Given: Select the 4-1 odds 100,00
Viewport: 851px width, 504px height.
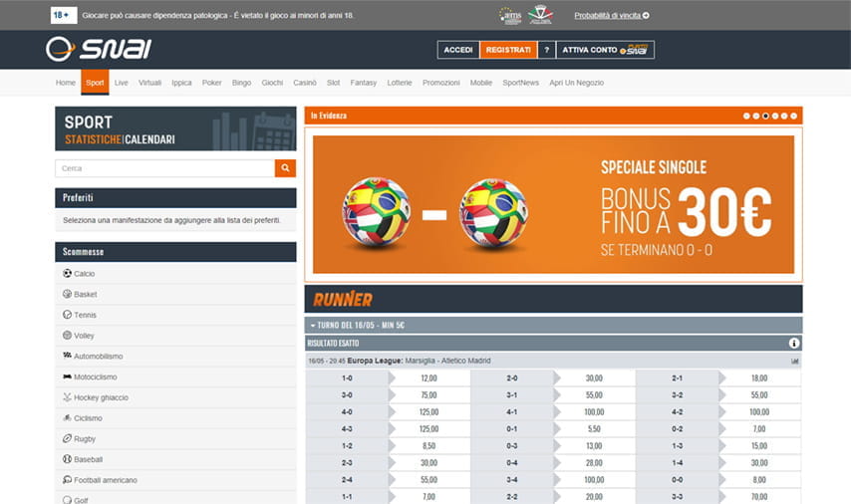Looking at the screenshot, I should click(594, 412).
